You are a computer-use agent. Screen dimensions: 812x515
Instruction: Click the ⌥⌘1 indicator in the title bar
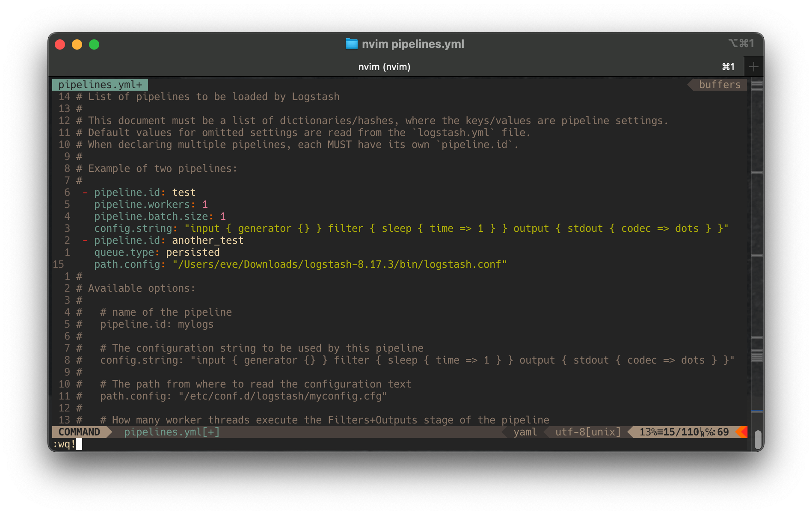[x=741, y=43]
